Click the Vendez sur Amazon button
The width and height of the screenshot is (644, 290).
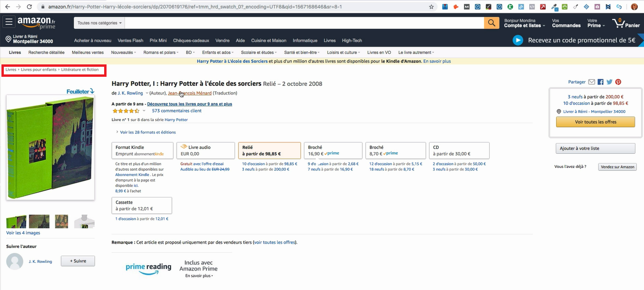[617, 167]
